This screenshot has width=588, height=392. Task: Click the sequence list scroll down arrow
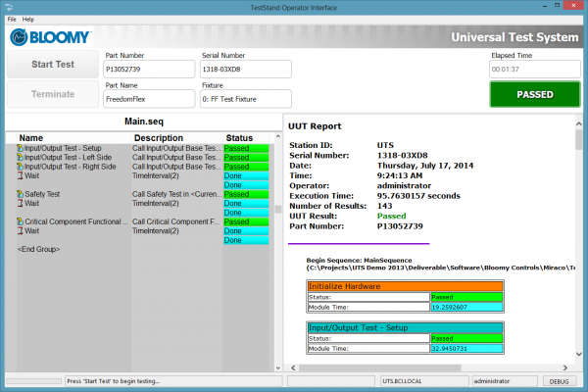click(278, 368)
